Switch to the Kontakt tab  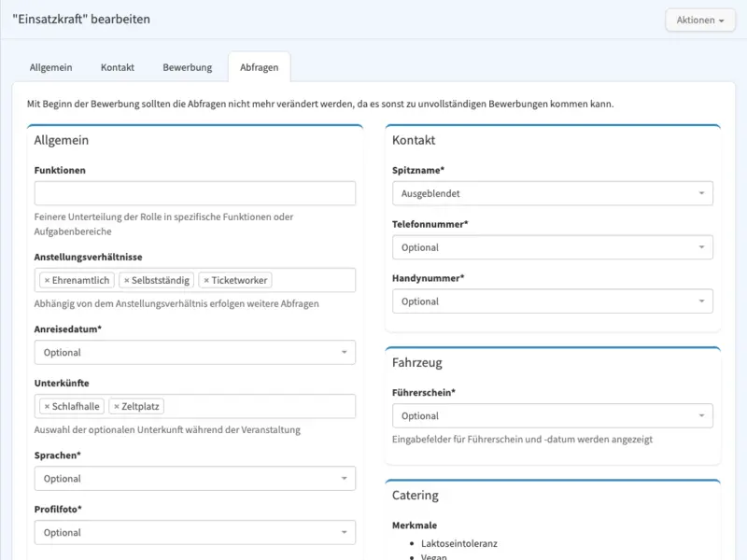tap(118, 67)
